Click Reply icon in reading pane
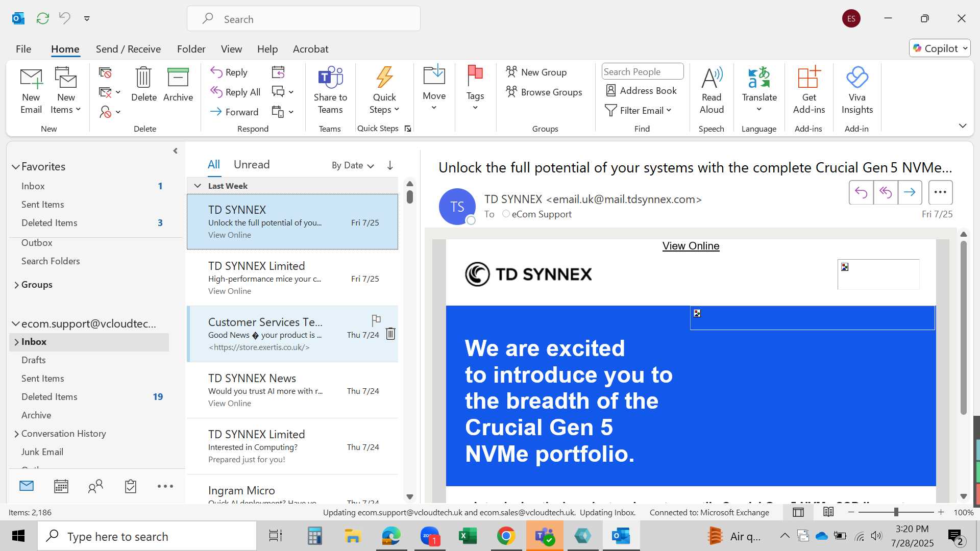Screen dimensions: 980x551 [861, 192]
